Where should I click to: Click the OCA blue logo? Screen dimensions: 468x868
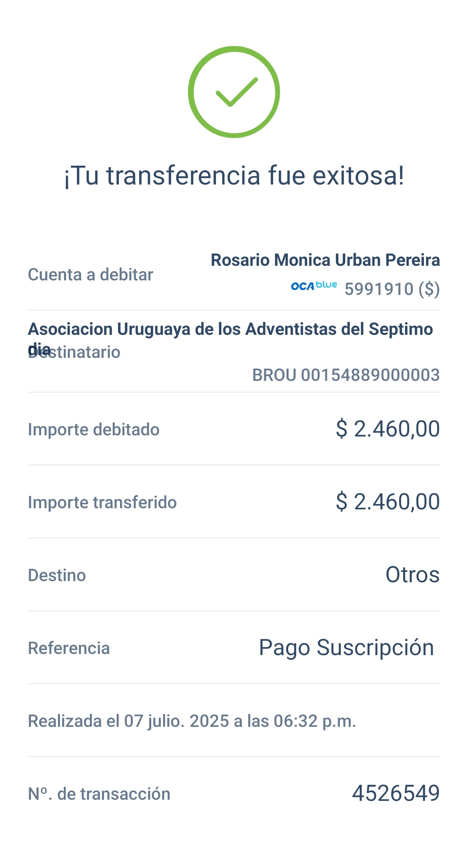point(314,286)
